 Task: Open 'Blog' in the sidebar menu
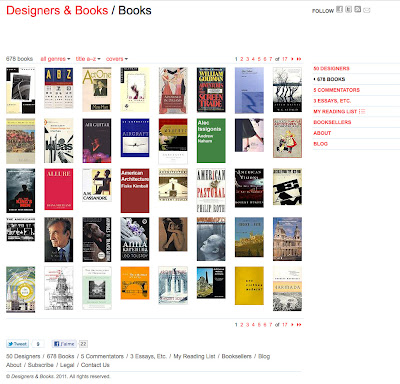[x=320, y=144]
